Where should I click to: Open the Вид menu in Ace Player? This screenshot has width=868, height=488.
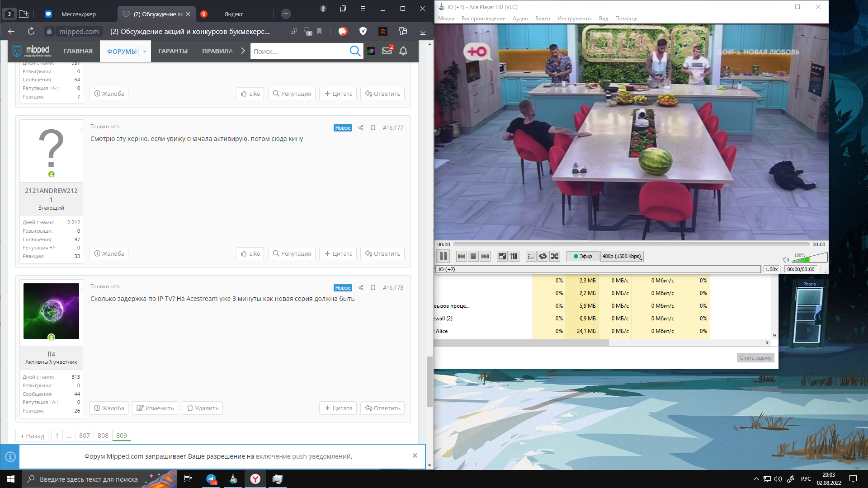pos(604,19)
